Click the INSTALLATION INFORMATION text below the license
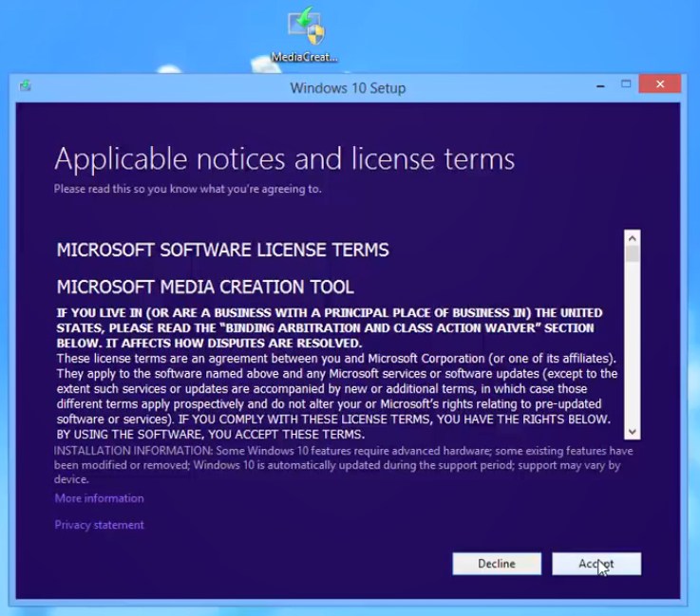The height and width of the screenshot is (616, 700). pos(342,465)
